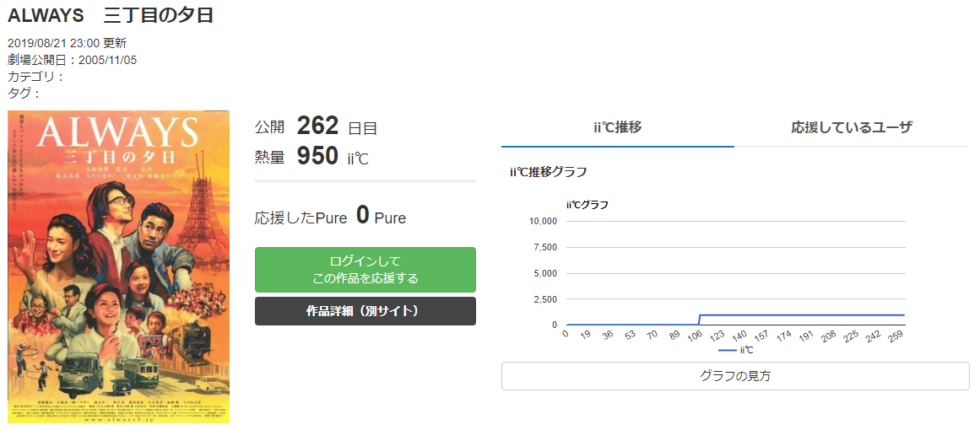This screenshot has width=980, height=430.
Task: Click the green ログインして応援する button
Action: 365,270
